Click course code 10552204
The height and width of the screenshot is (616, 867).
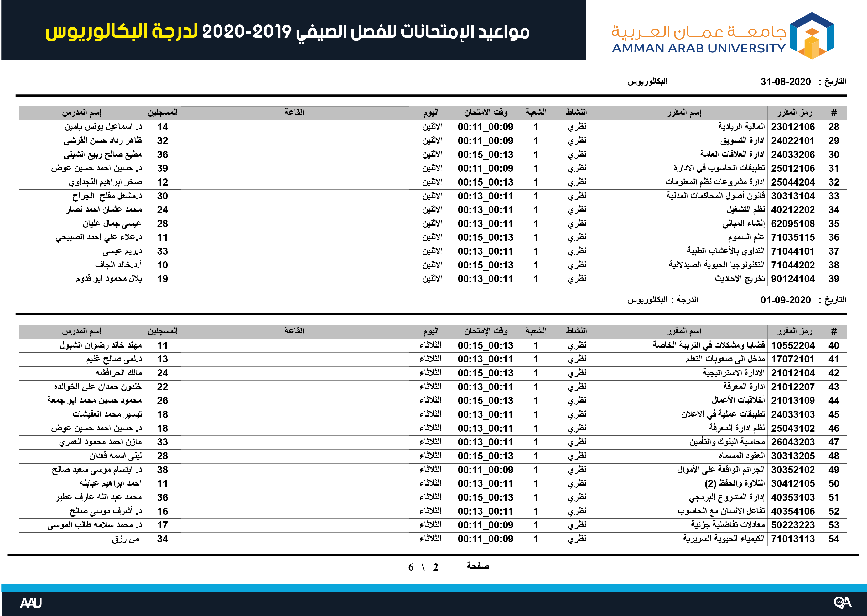pyautogui.click(x=793, y=346)
